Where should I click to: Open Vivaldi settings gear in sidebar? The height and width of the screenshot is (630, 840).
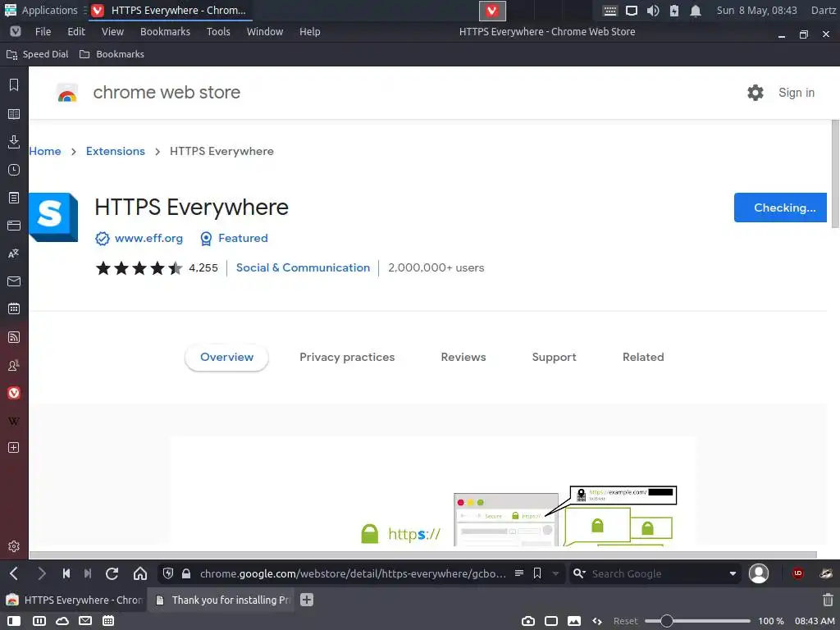click(14, 546)
